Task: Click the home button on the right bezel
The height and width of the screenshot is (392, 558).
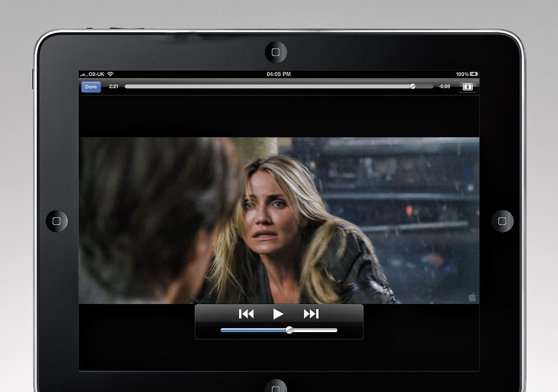Action: pos(502,221)
